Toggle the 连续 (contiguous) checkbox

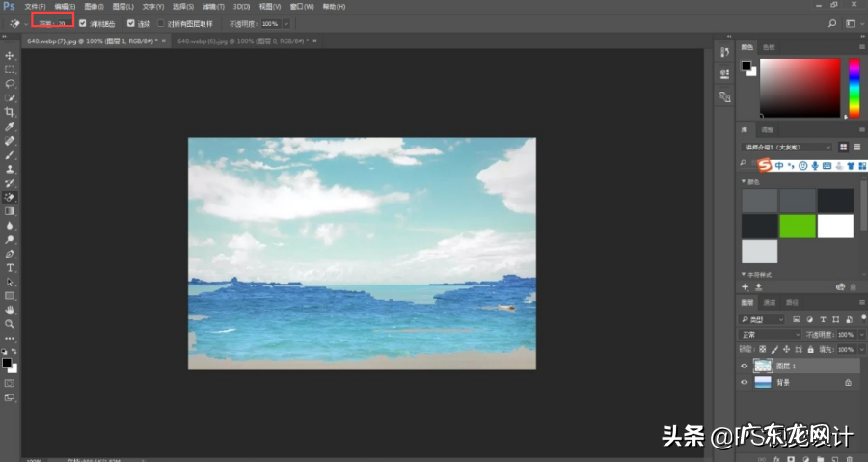click(131, 23)
